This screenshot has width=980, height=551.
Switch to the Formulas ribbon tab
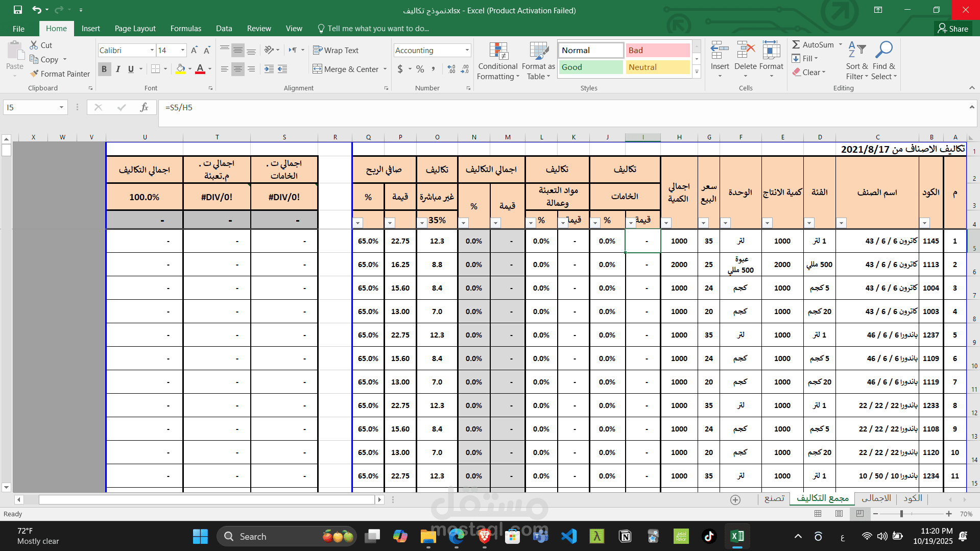(x=186, y=29)
